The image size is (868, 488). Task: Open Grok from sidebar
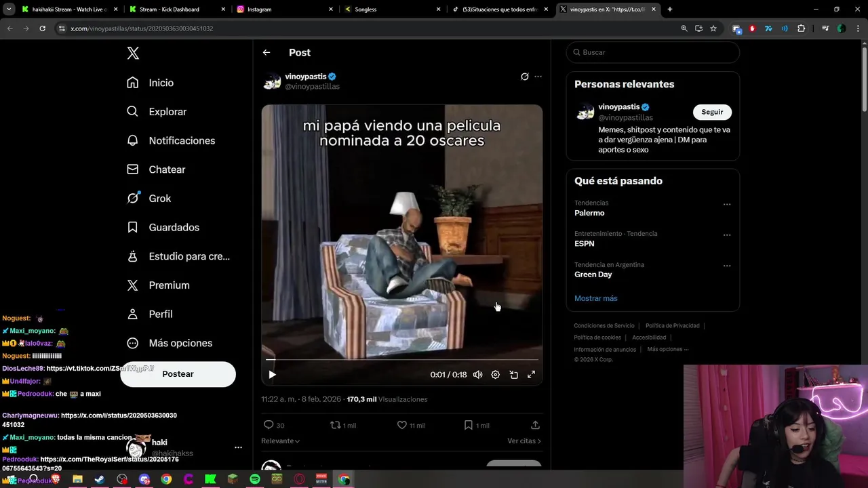pyautogui.click(x=149, y=199)
